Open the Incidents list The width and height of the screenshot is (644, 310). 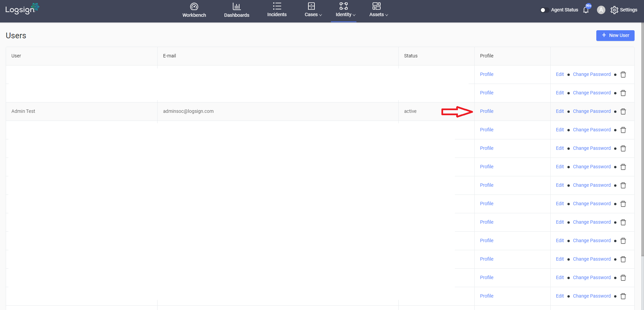[x=277, y=10]
